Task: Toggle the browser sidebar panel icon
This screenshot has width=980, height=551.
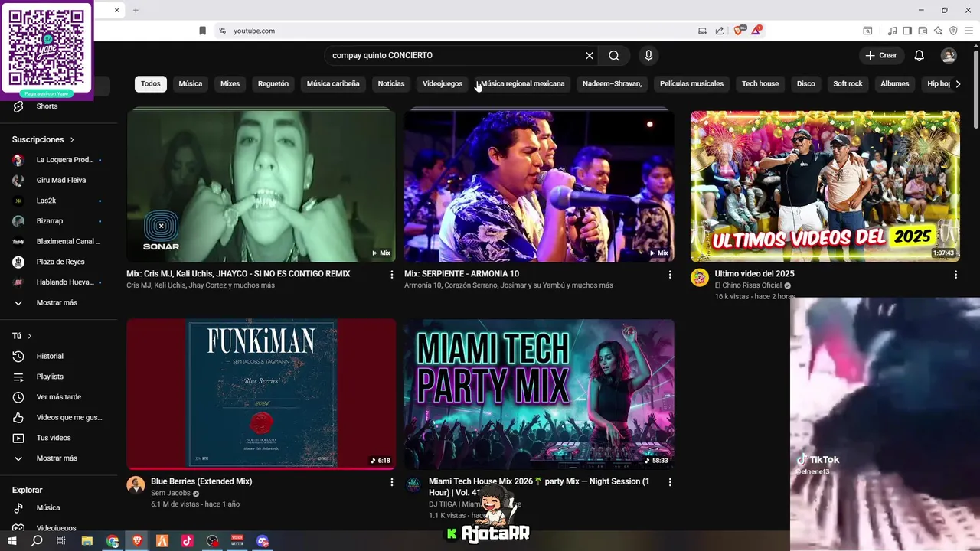Action: (x=907, y=31)
